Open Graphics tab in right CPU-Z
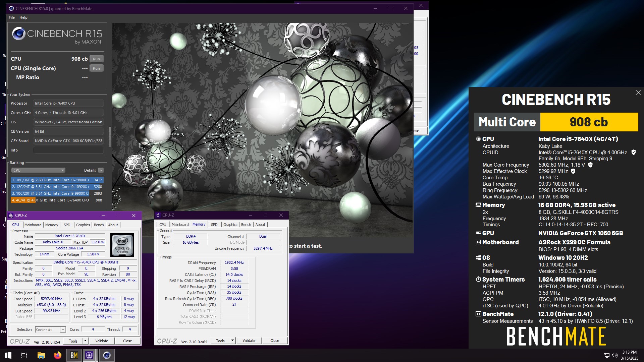Image resolution: width=644 pixels, height=362 pixels. (x=230, y=225)
